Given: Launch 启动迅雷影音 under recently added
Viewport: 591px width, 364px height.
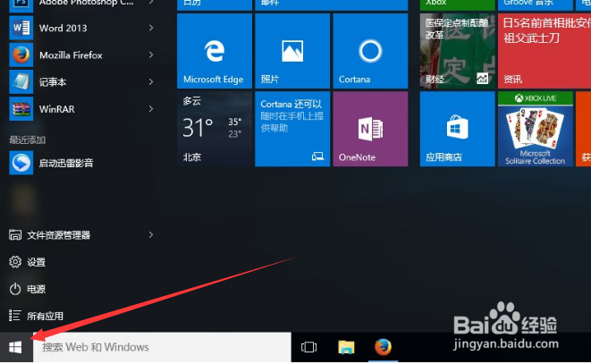Looking at the screenshot, I should [81, 163].
